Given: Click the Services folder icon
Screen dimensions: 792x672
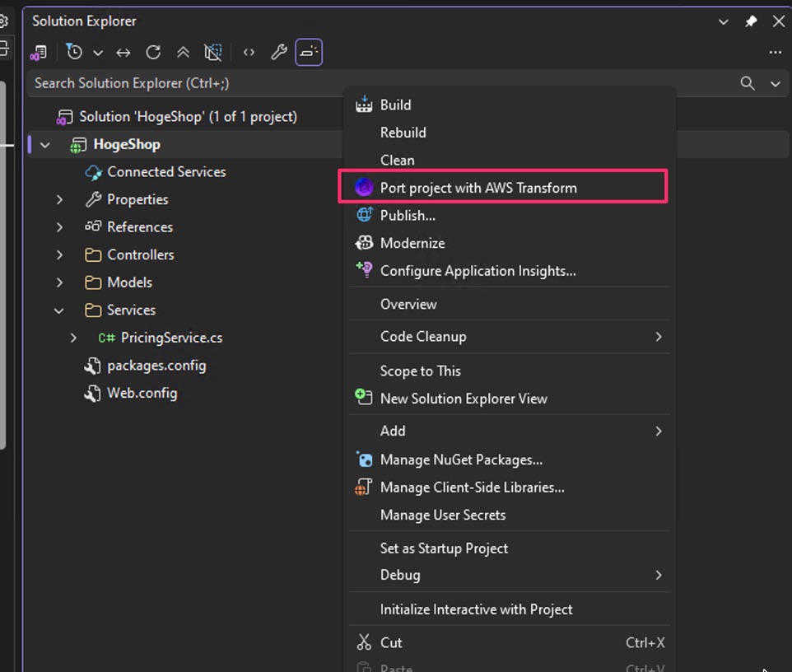Looking at the screenshot, I should pyautogui.click(x=93, y=310).
